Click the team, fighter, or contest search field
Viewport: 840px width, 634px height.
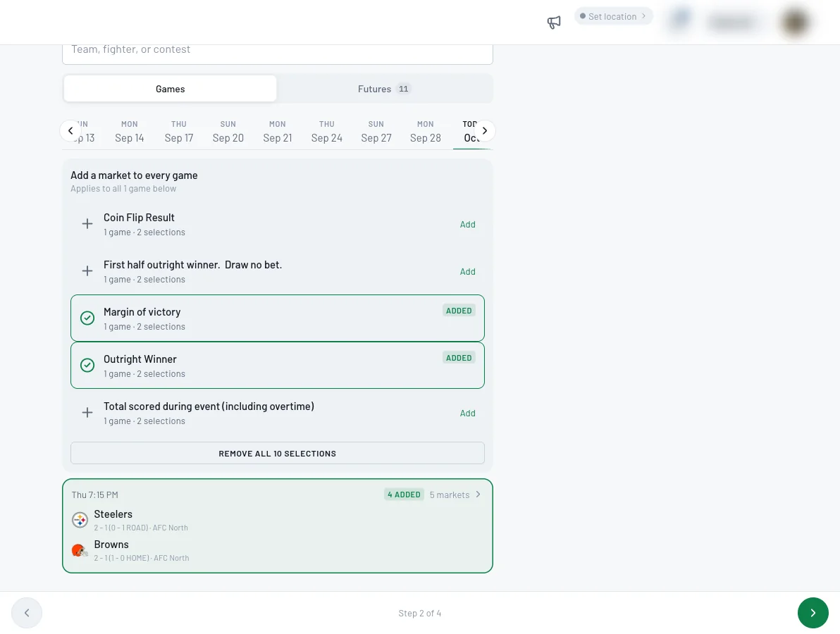coord(278,51)
